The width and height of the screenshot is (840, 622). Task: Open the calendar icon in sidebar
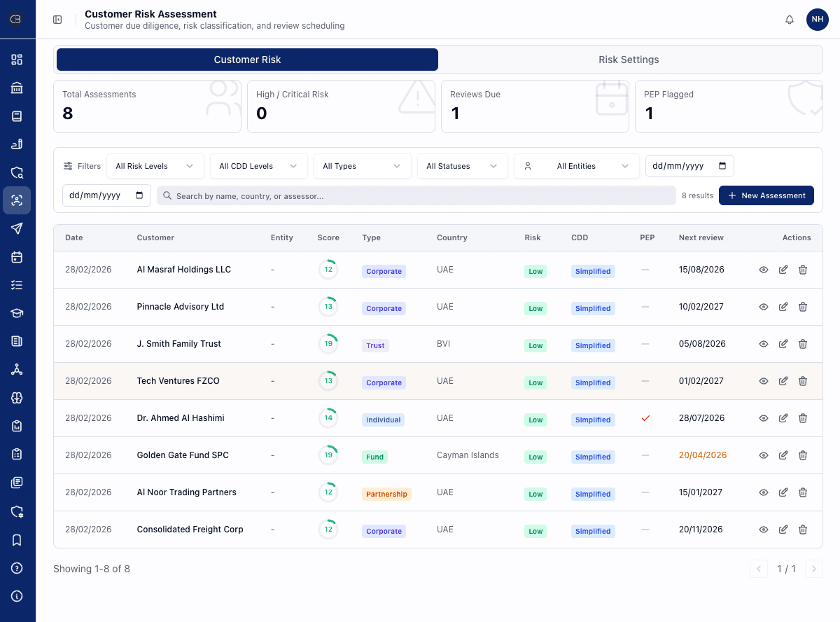pos(17,257)
